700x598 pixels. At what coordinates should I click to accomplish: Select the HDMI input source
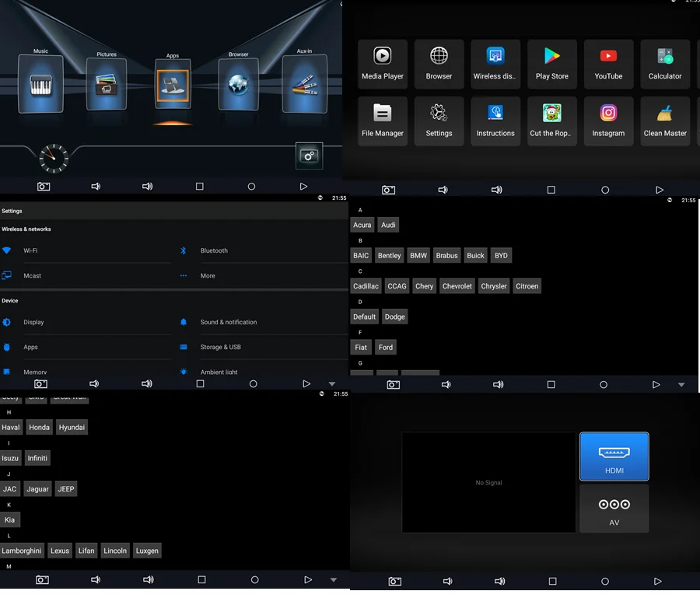coord(614,456)
